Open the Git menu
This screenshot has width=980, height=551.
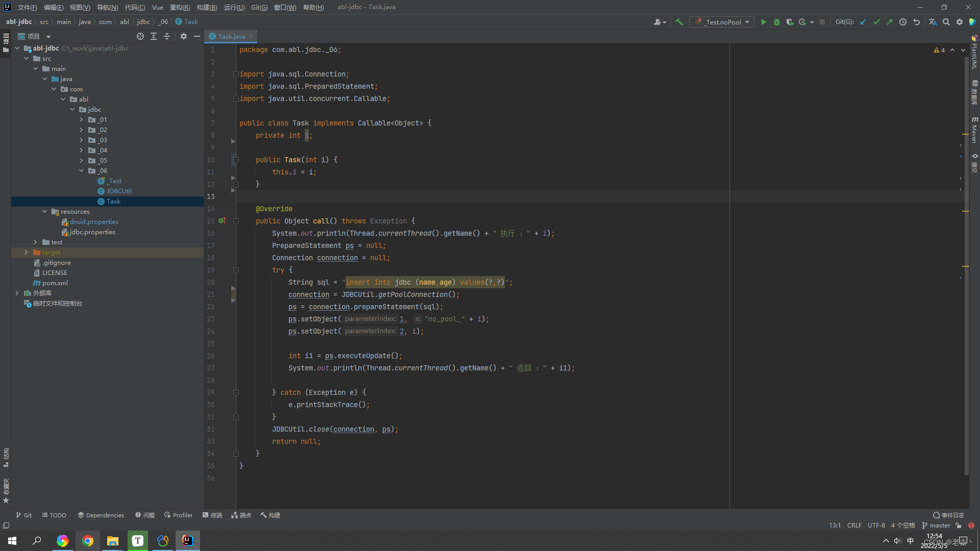click(259, 7)
